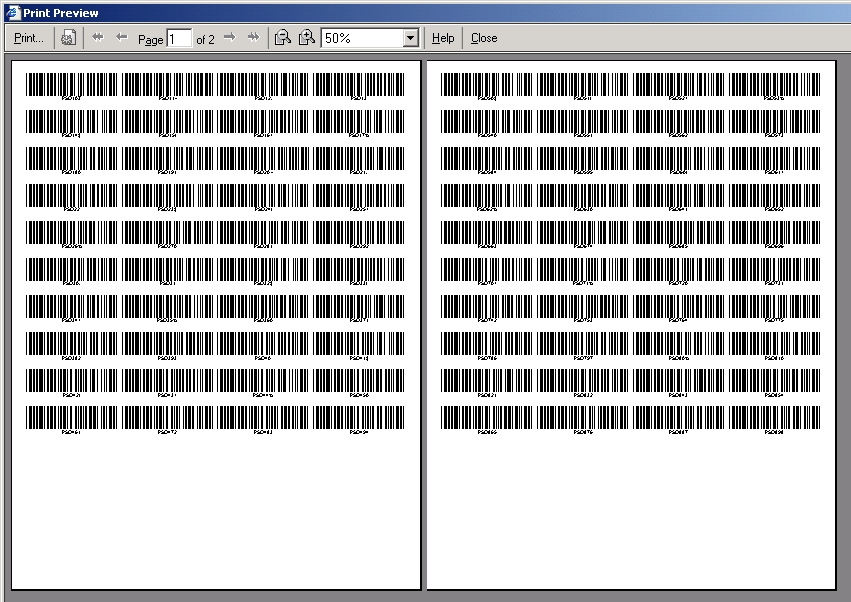Screen dimensions: 851x602
Task: Click the second preview page of barcodes
Action: 631,325
